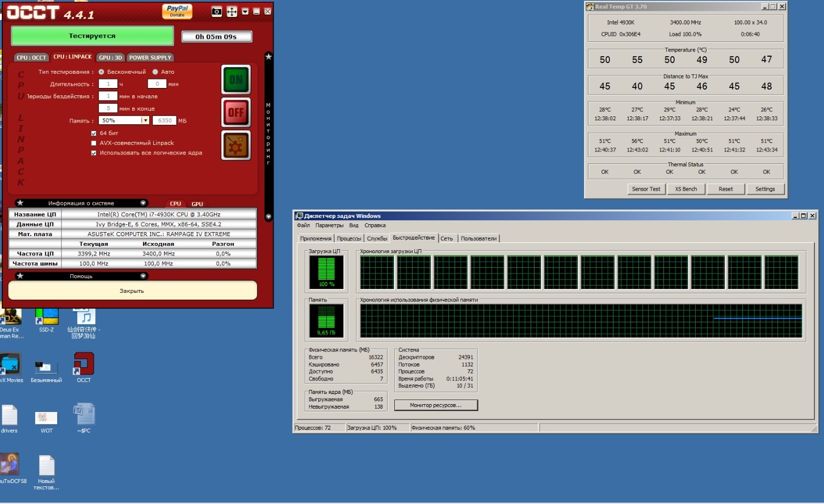Click Reset in Real Temp

(x=726, y=189)
